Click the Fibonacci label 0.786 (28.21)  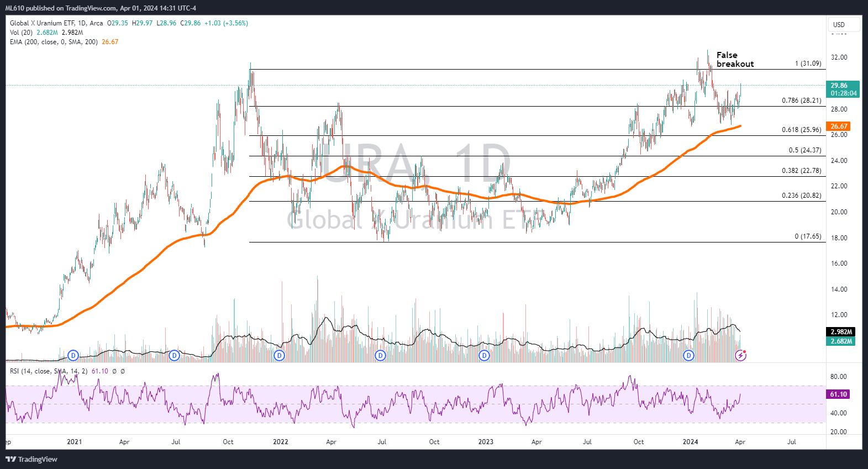[x=801, y=101]
